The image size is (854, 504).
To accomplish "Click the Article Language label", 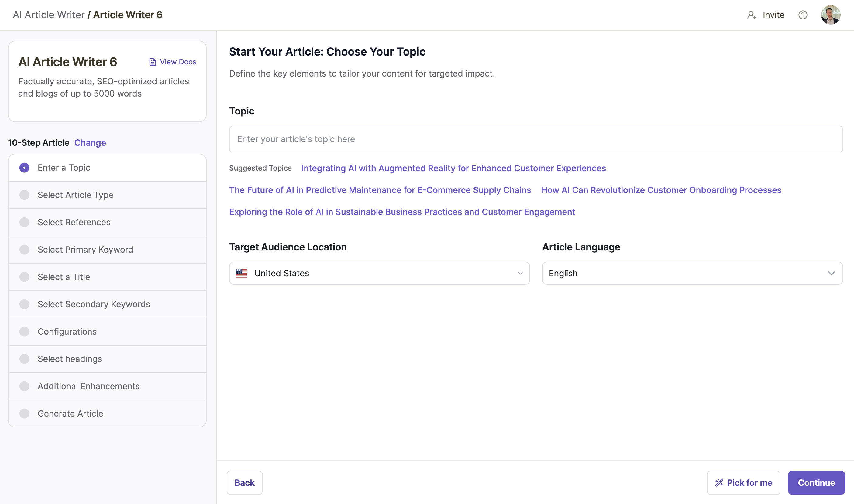I will 581,247.
